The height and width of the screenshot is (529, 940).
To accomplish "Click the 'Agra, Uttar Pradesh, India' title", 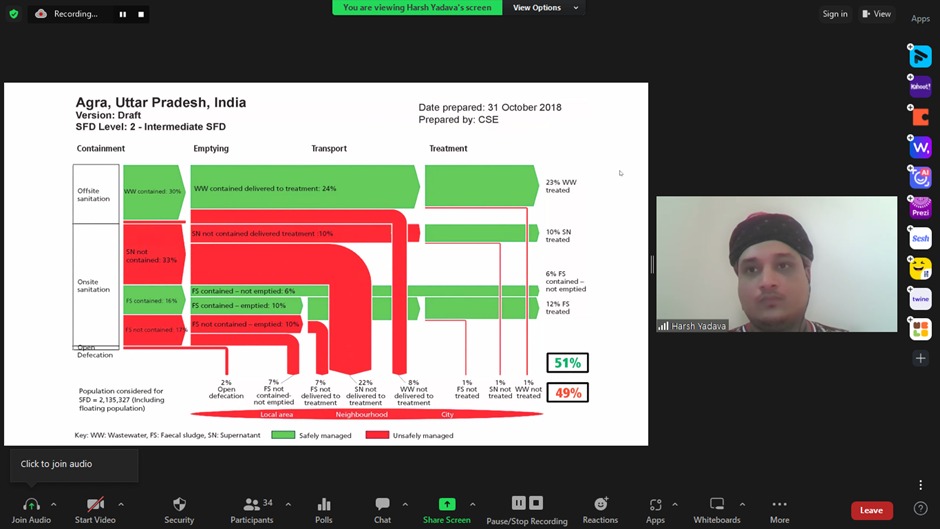I will [x=161, y=103].
